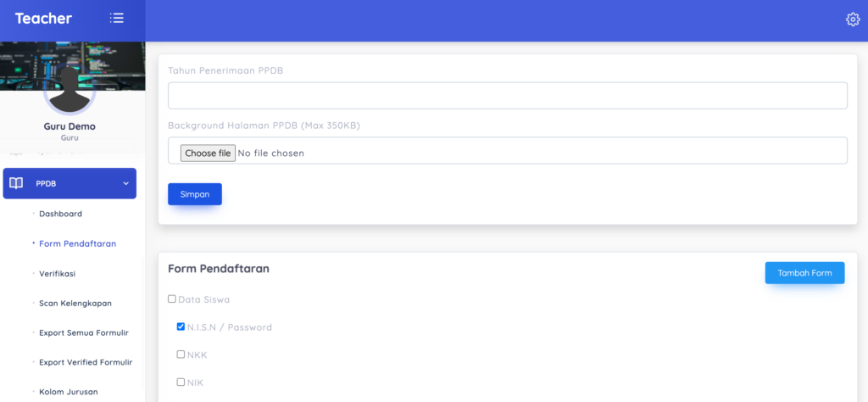Toggle the sidebar list menu icon
The image size is (868, 402).
(116, 18)
